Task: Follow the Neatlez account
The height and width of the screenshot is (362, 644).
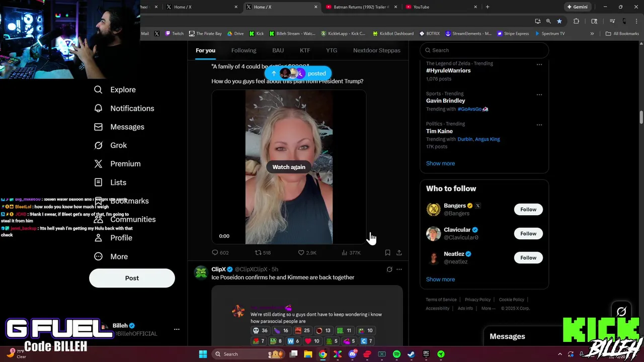Action: point(528,257)
